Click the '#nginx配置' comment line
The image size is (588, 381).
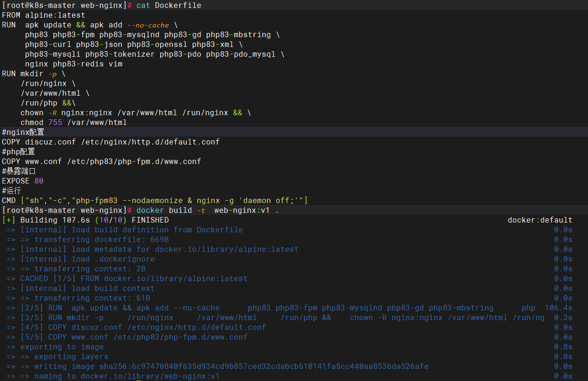coord(23,132)
